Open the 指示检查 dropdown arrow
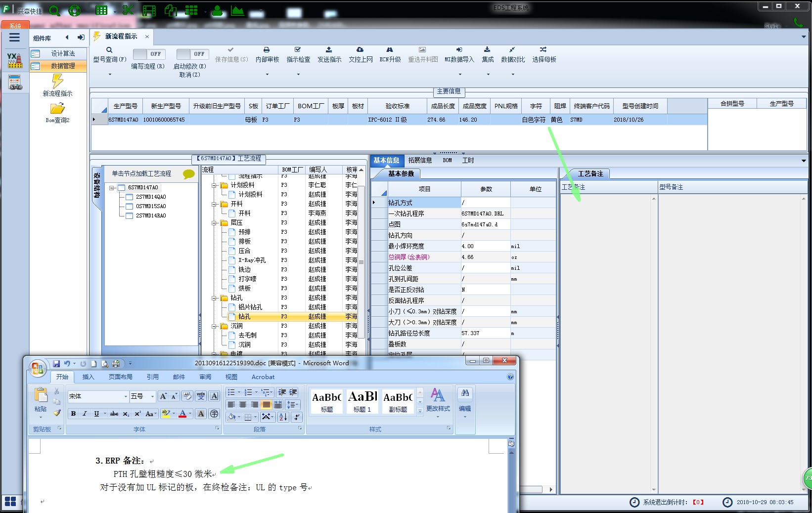This screenshot has width=812, height=513. [298, 75]
